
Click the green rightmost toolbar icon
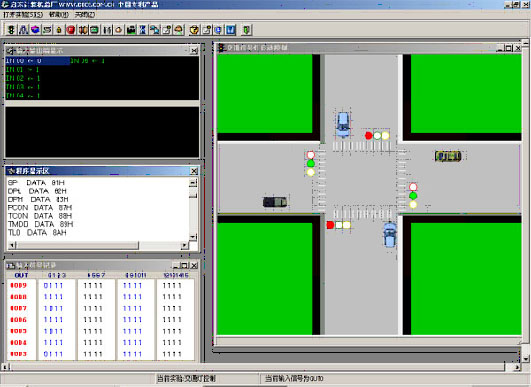(247, 30)
